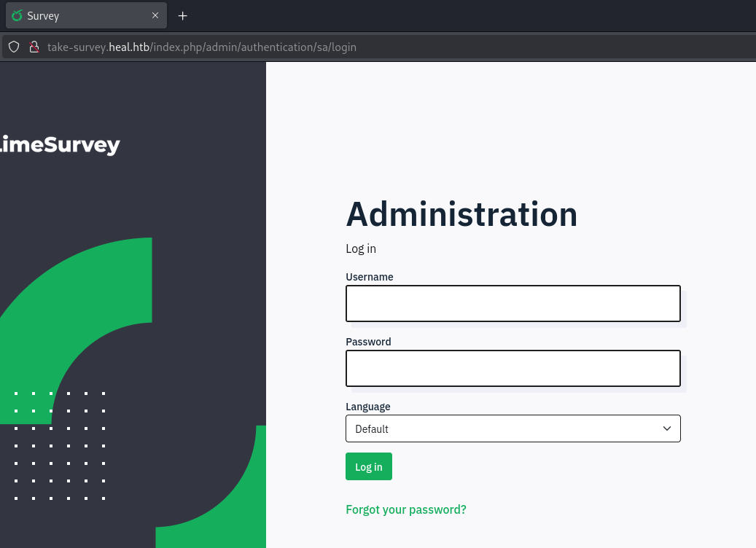Focus the Password field
Image resolution: width=756 pixels, height=548 pixels.
pos(513,368)
